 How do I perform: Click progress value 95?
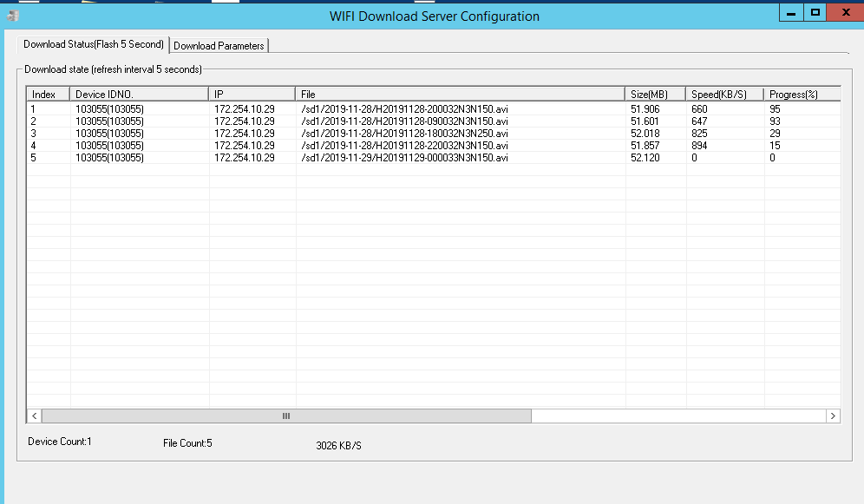pos(775,109)
